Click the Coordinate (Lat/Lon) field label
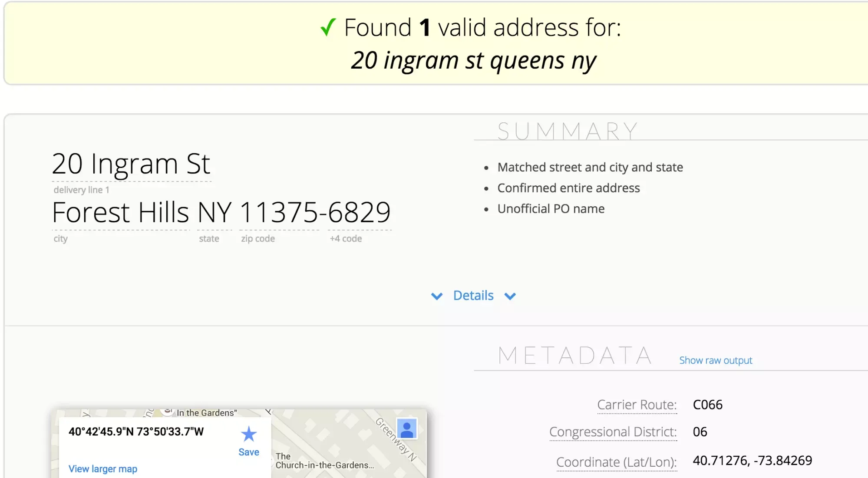 [616, 462]
